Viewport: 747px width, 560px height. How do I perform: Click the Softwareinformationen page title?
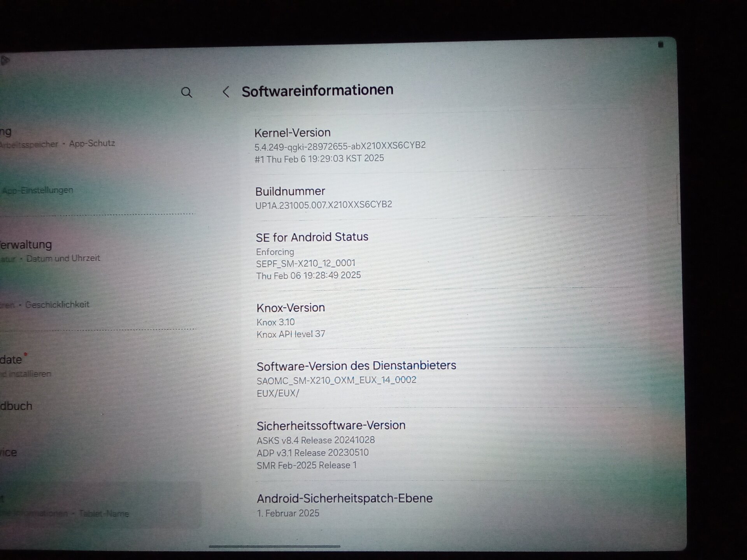pyautogui.click(x=317, y=91)
